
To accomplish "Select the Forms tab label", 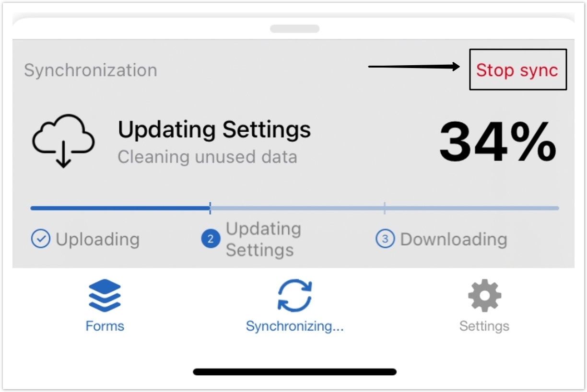I will click(x=105, y=326).
